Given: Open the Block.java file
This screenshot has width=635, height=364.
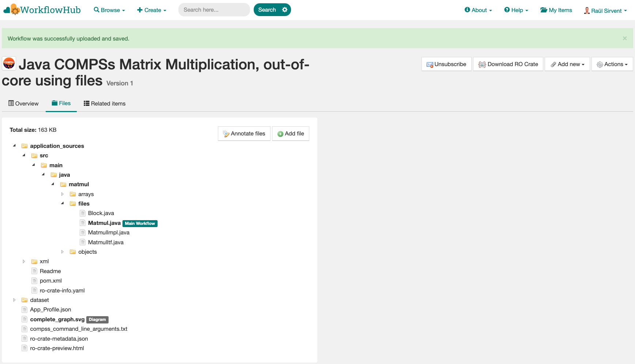Looking at the screenshot, I should pyautogui.click(x=101, y=213).
